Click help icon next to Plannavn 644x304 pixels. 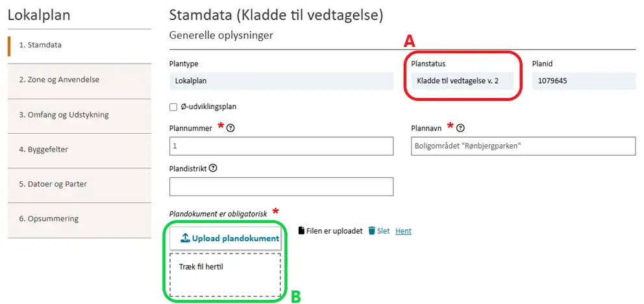tap(461, 129)
